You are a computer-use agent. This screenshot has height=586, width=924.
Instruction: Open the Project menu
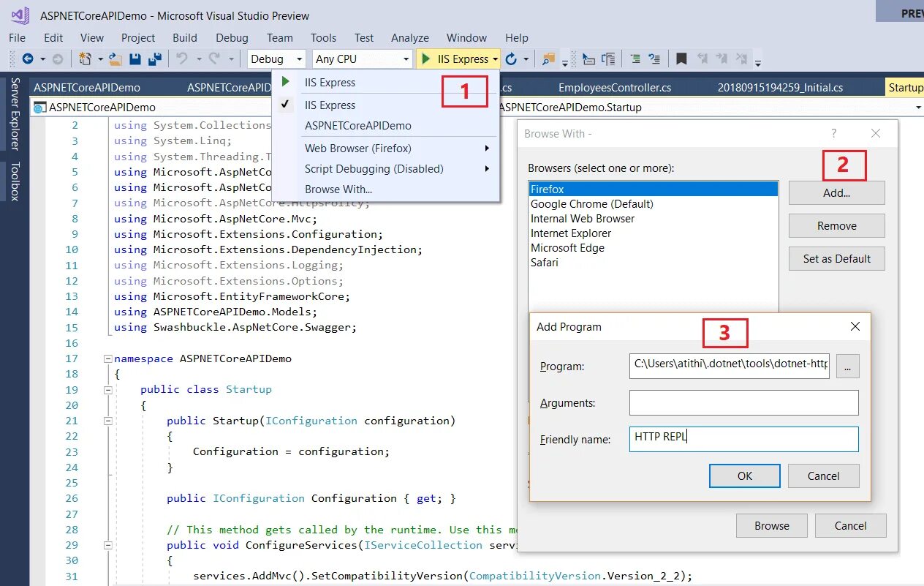[x=138, y=38]
